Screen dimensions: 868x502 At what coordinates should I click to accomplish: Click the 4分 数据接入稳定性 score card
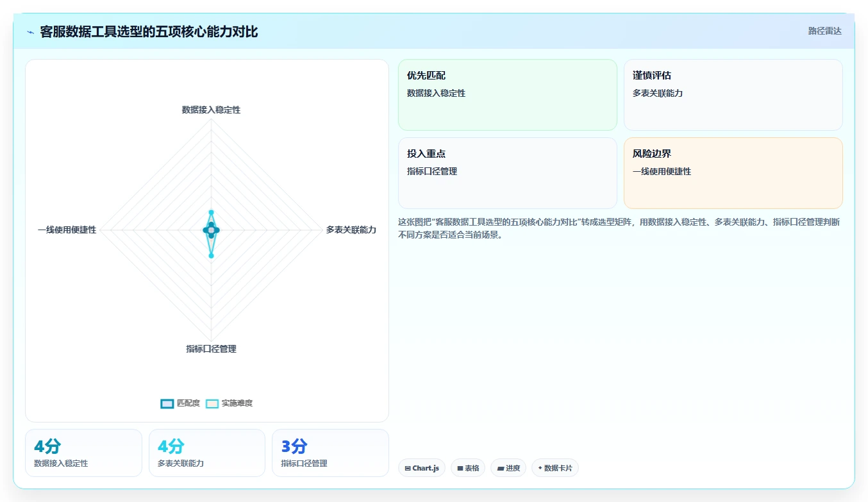tap(83, 453)
